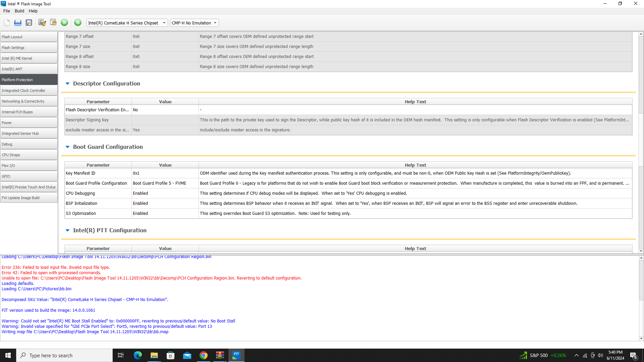Open the Windows Start menu
The height and width of the screenshot is (362, 644).
[x=8, y=355]
